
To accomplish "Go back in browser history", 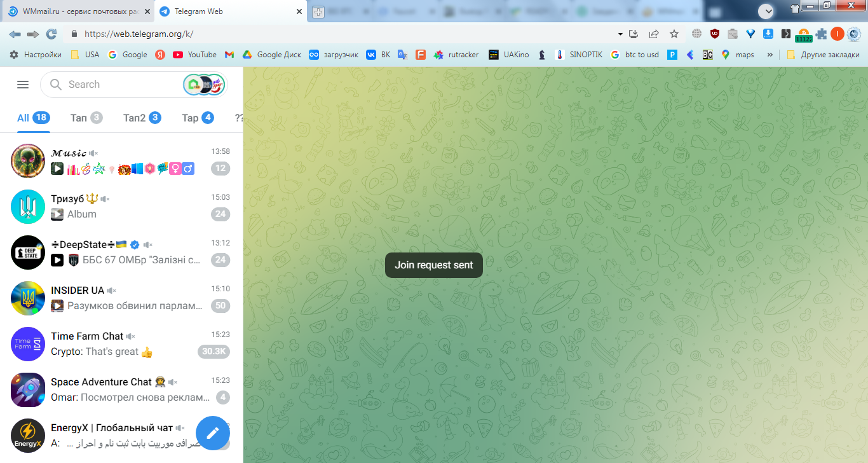I will click(x=15, y=34).
